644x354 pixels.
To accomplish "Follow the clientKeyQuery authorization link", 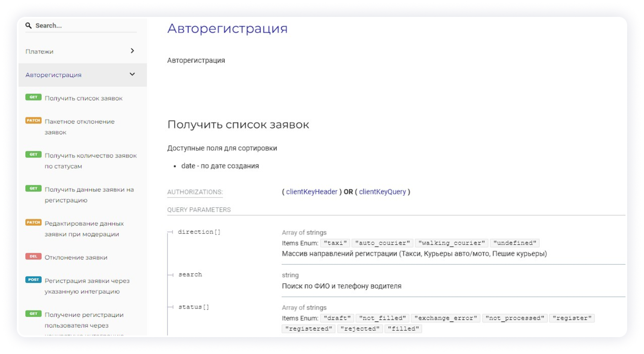I will click(382, 192).
